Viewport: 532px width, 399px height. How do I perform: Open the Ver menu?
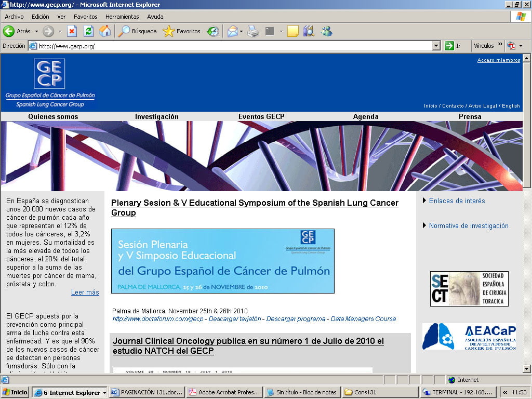[x=61, y=17]
